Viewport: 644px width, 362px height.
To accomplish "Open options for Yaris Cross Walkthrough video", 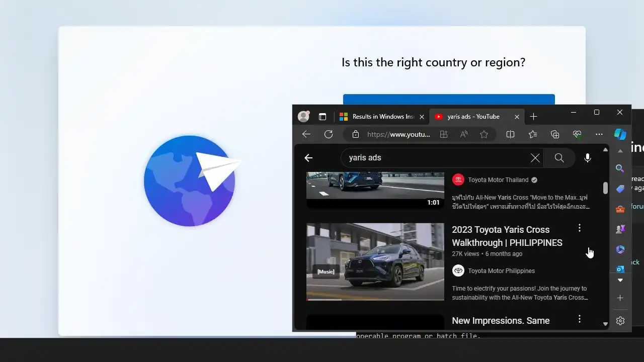I will [x=580, y=228].
